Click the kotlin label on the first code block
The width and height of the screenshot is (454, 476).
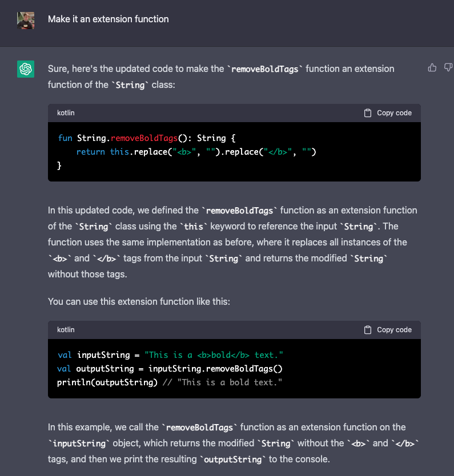66,113
